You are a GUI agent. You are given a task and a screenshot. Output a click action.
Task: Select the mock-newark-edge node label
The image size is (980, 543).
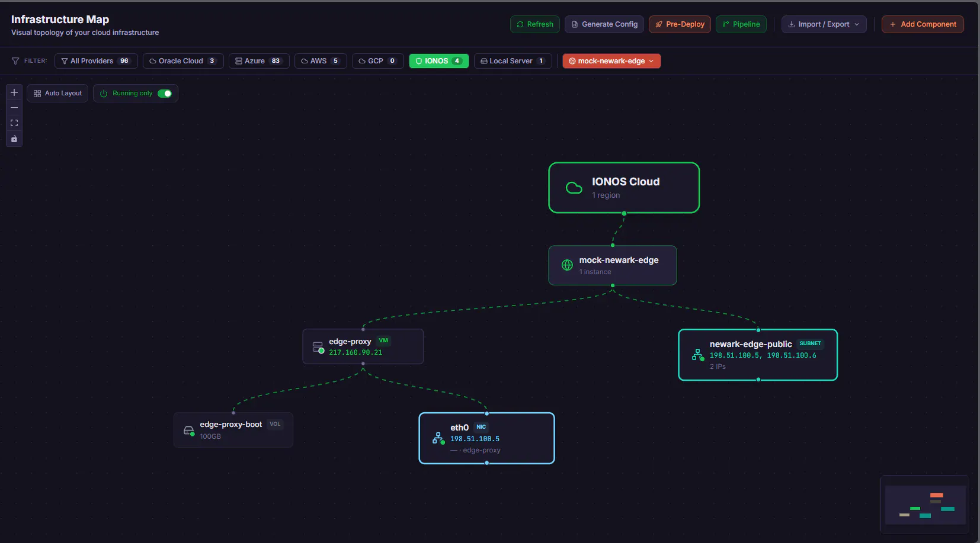pos(619,260)
